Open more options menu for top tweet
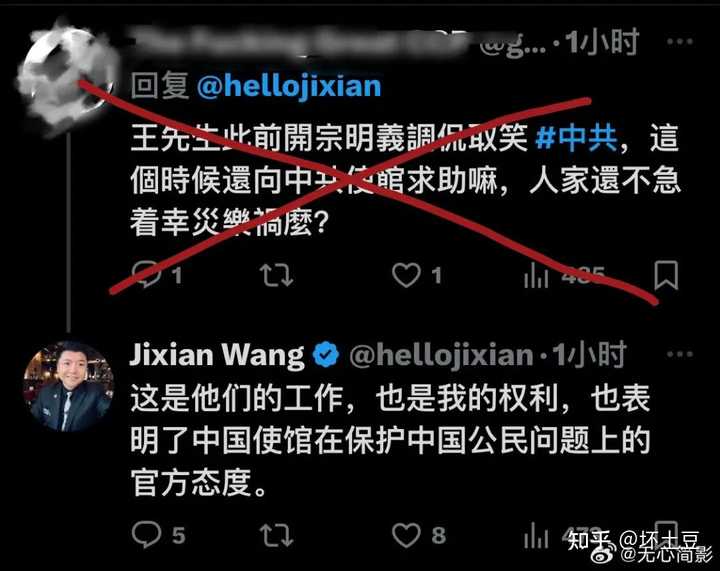Screen dimensions: 720x571 coord(680,41)
